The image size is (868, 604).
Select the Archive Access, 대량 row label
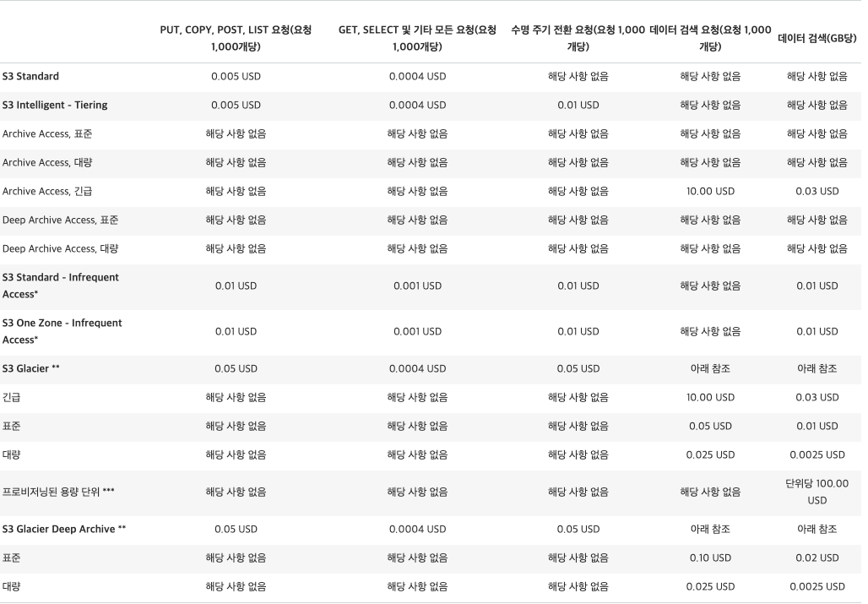[x=48, y=163]
